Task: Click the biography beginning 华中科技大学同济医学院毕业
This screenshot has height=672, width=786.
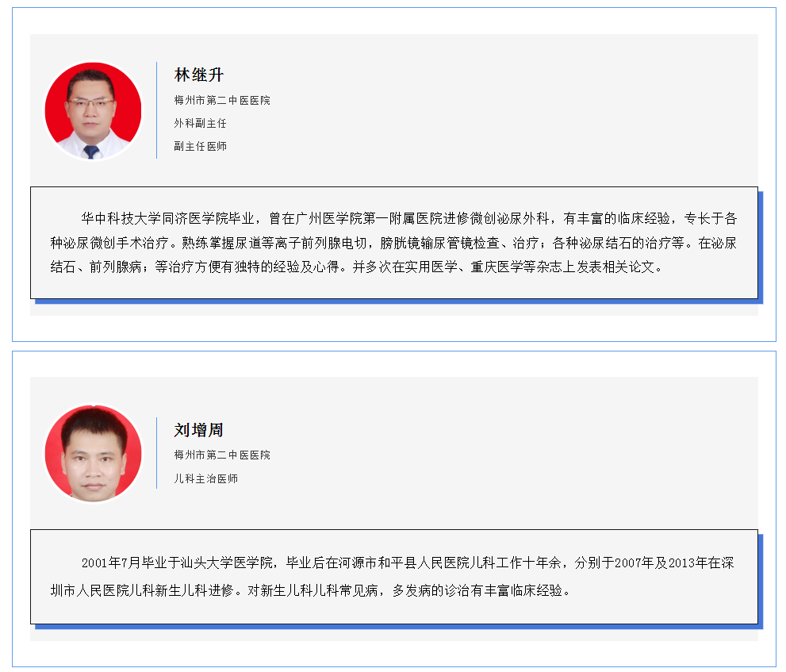Action: tap(394, 243)
